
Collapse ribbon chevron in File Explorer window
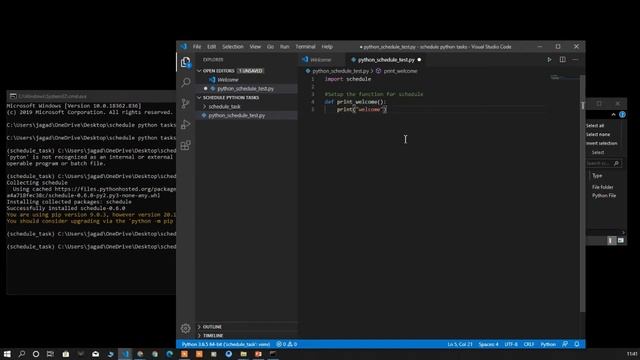click(613, 115)
